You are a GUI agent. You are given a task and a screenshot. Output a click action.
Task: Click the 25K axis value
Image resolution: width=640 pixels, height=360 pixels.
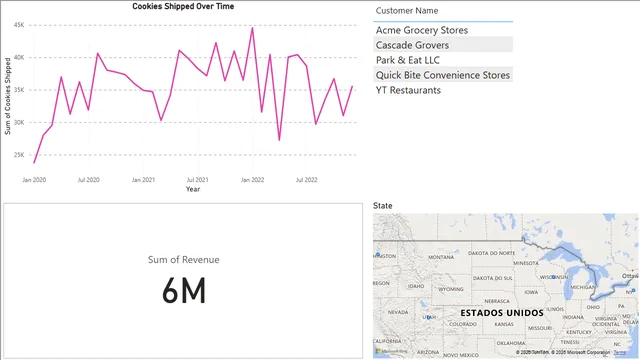19,155
